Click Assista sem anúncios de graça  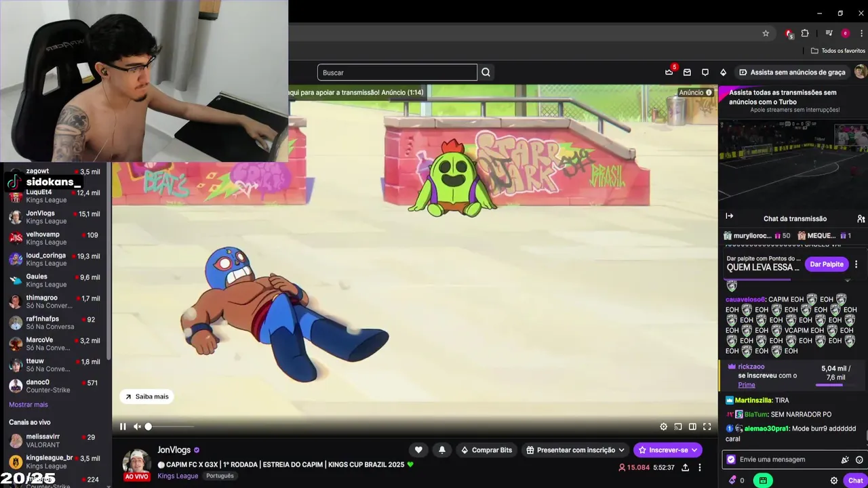[x=792, y=73]
